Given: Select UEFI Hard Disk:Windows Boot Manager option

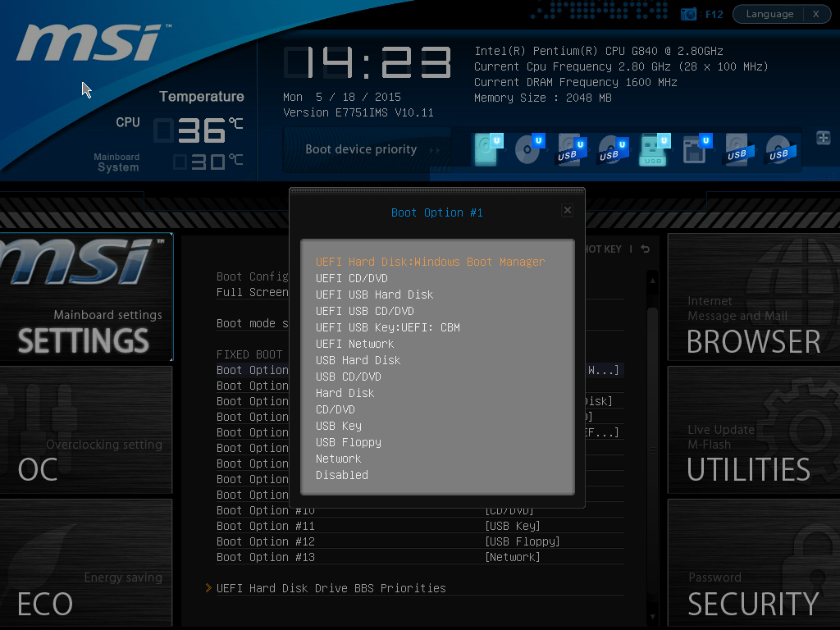Looking at the screenshot, I should pos(430,262).
